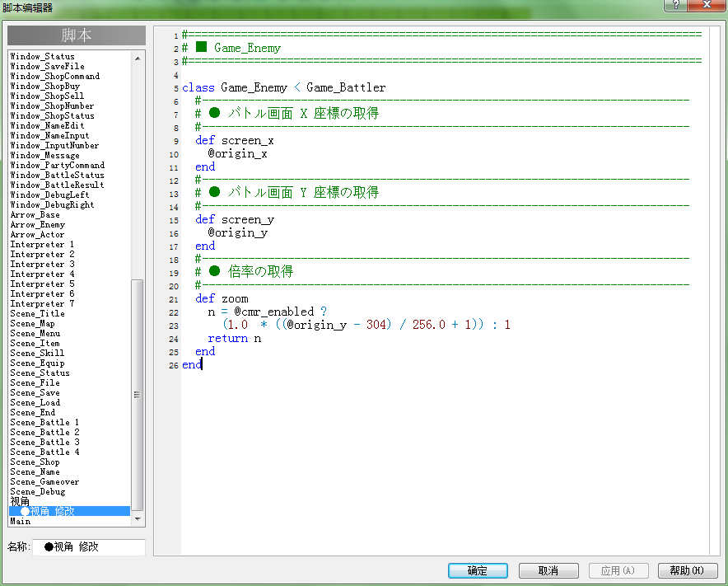Select the Scene_Menu script
Image resolution: width=728 pixels, height=586 pixels.
click(35, 333)
